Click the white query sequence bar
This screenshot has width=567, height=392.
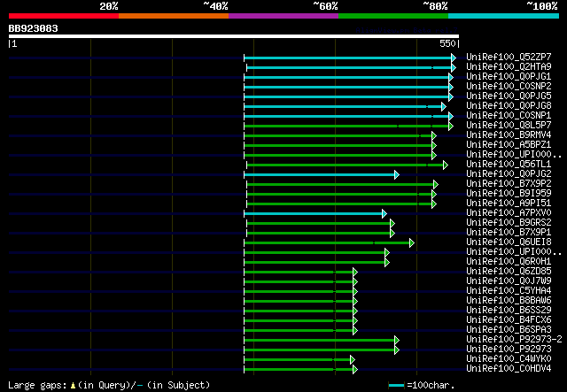[x=234, y=36]
